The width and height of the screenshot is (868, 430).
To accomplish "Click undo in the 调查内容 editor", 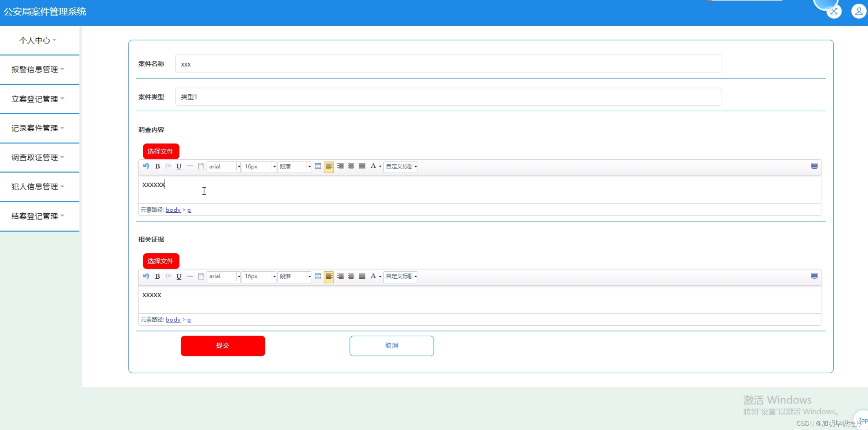I will point(146,166).
